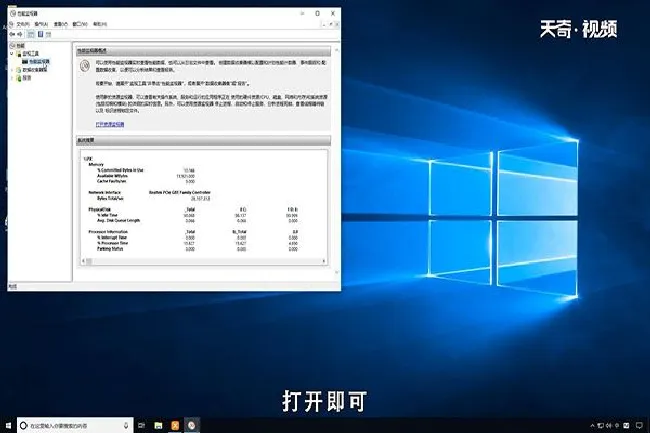Click system summary horizontal scrollbar right arrow
The width and height of the screenshot is (650, 433).
(x=324, y=261)
